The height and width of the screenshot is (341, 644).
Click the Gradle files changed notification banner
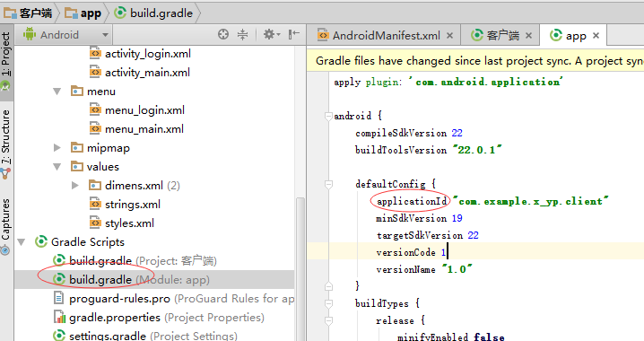click(x=475, y=61)
